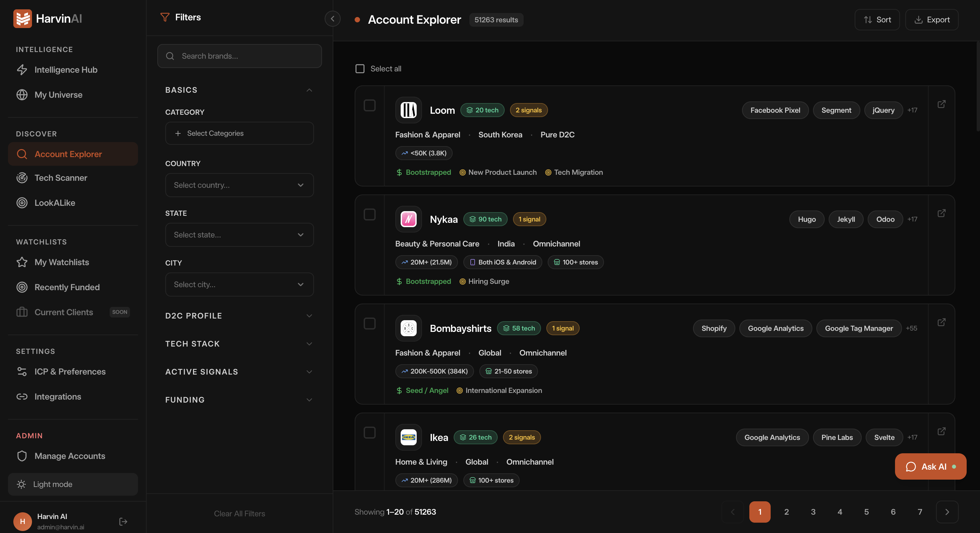Check the Select all checkbox
Image resolution: width=980 pixels, height=533 pixels.
point(360,68)
